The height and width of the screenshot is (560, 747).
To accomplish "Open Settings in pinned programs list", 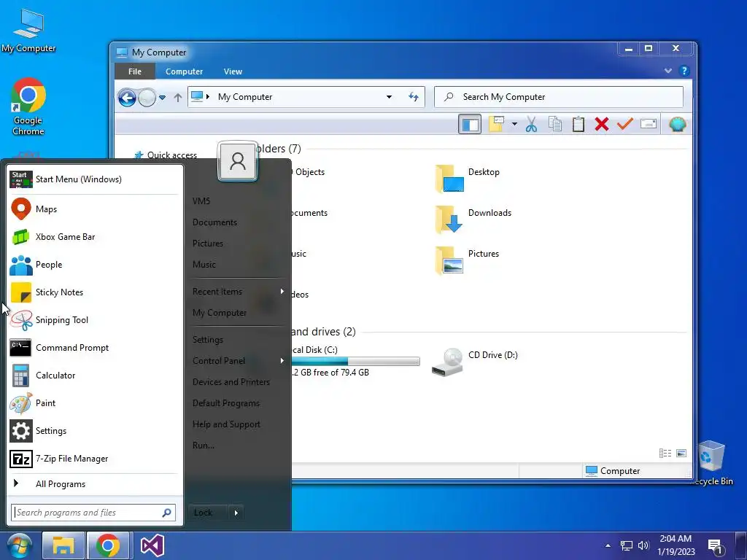I will (x=94, y=430).
